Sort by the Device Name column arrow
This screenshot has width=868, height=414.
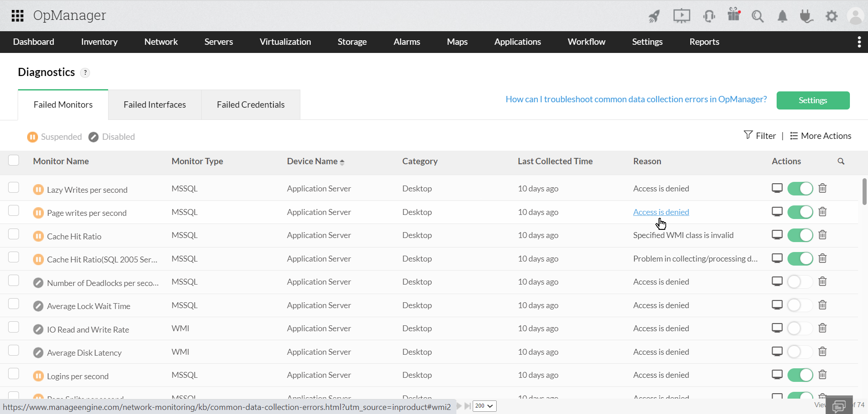click(342, 162)
